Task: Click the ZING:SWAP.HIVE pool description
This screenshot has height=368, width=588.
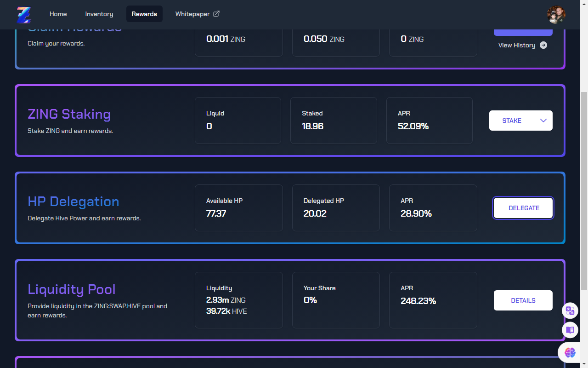Action: click(x=97, y=310)
